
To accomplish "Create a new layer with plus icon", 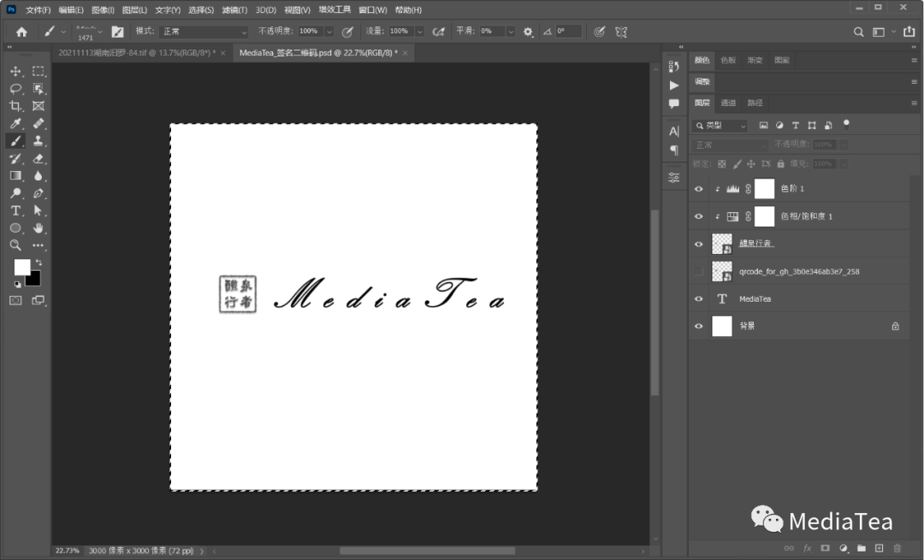I will pyautogui.click(x=880, y=548).
